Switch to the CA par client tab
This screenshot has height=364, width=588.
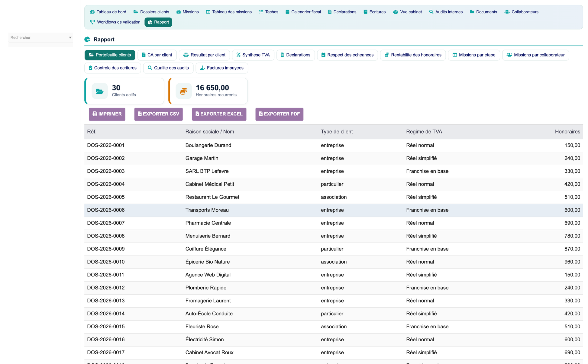157,55
